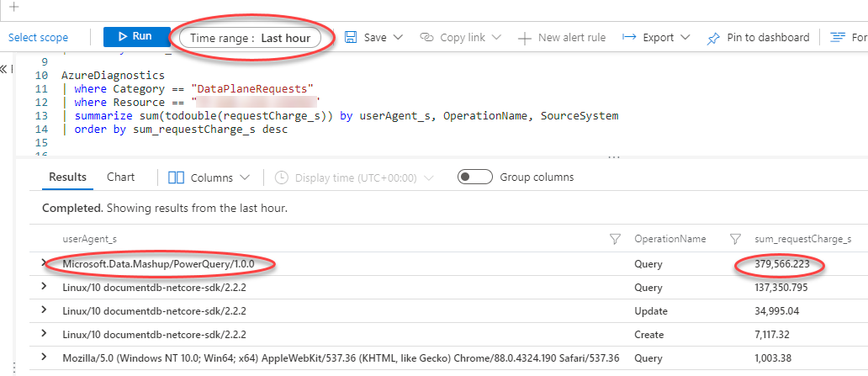Select the Results tab
868x376 pixels.
pos(67,177)
